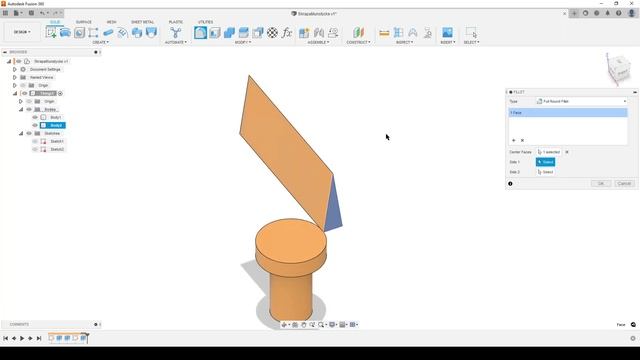Open the Fillet Type dropdown
The width and height of the screenshot is (640, 360).
[x=582, y=101]
